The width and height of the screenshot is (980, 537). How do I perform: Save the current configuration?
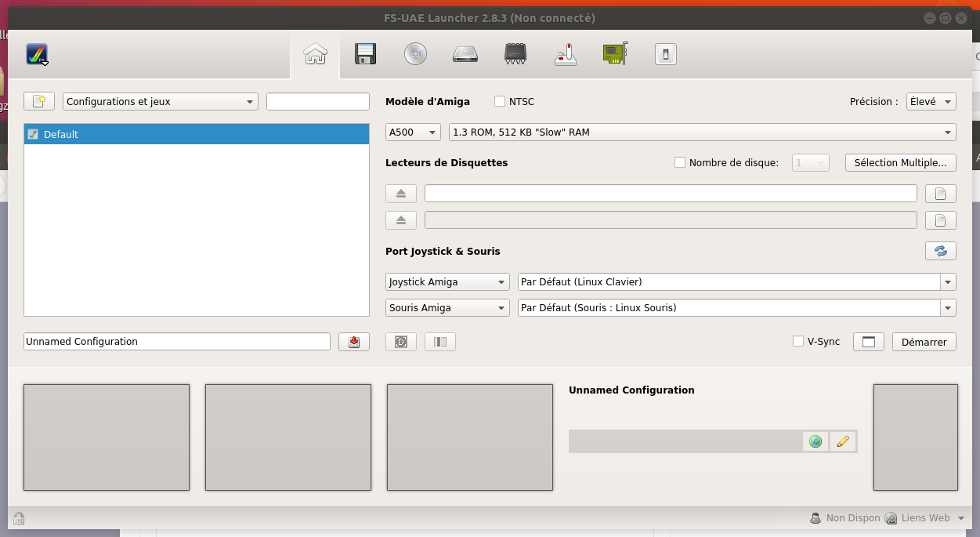pyautogui.click(x=354, y=342)
